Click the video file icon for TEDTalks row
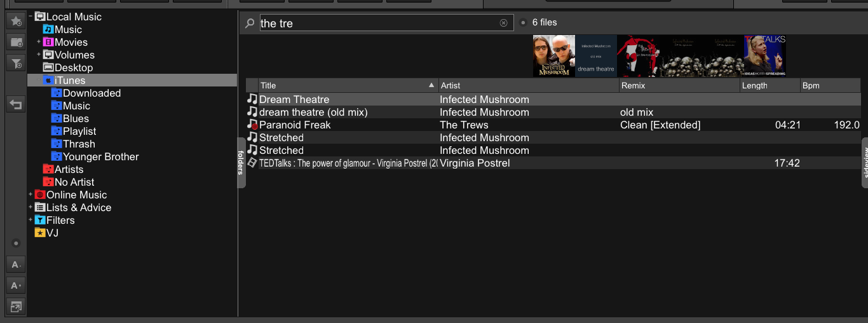Viewport: 868px width, 323px height. [x=252, y=163]
